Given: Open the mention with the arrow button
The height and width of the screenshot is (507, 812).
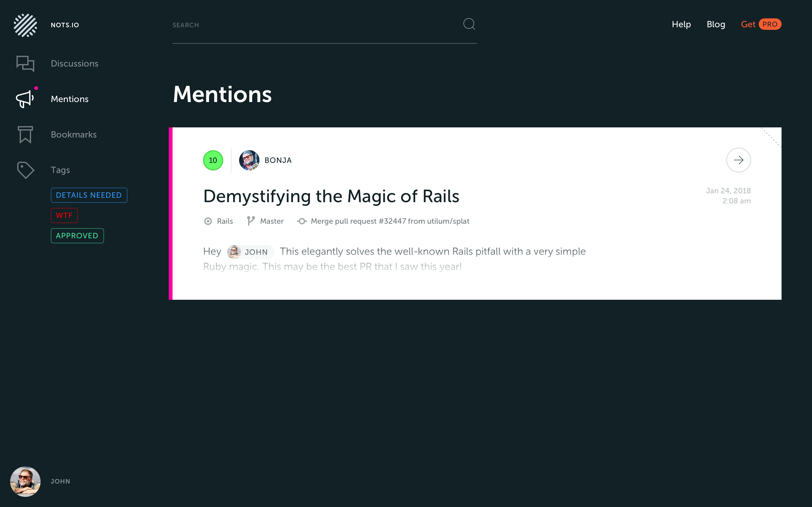Looking at the screenshot, I should click(738, 160).
